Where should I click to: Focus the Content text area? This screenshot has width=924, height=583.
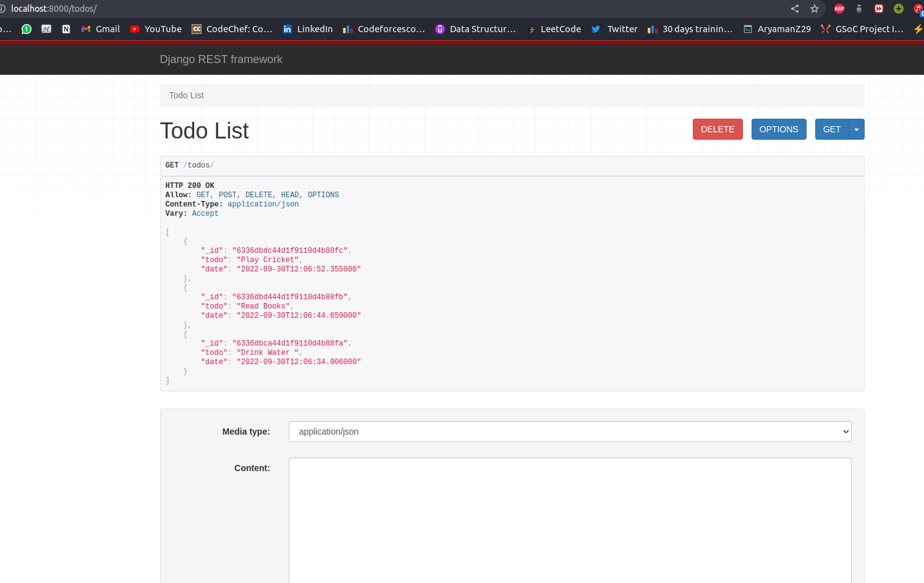click(x=570, y=520)
